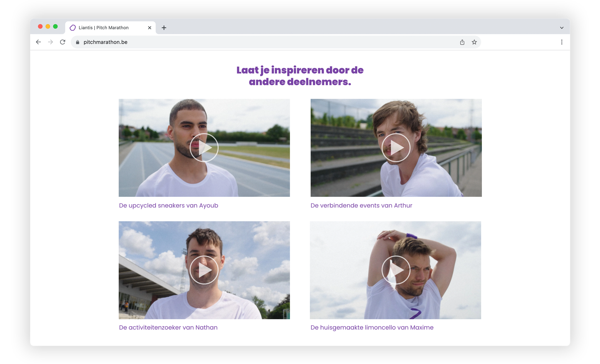600x364 pixels.
Task: Bookmark this page with the star icon
Action: click(x=474, y=42)
